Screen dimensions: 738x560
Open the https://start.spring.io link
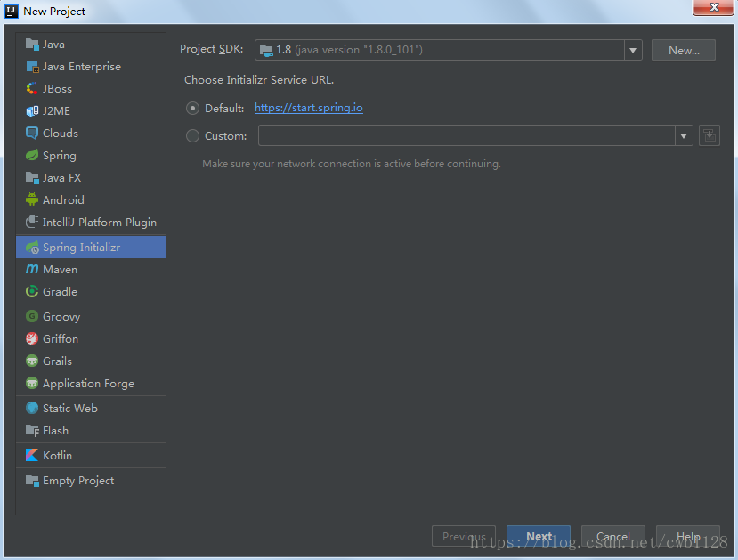[x=309, y=108]
